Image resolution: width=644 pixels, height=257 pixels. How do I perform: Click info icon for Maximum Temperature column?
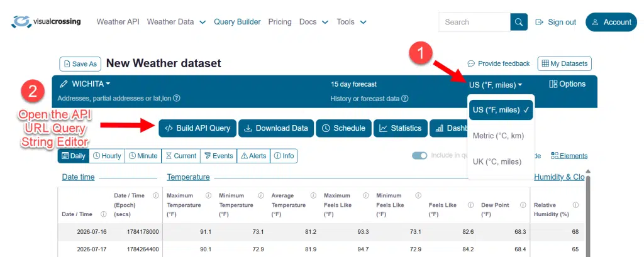(x=208, y=195)
